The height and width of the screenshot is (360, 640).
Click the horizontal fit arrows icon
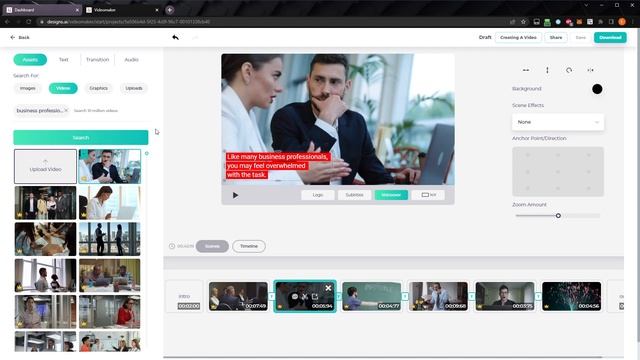526,70
